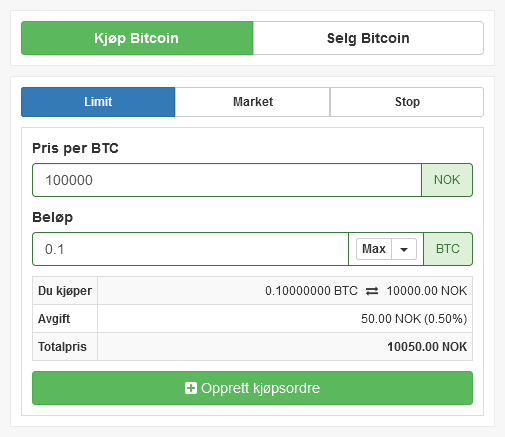Switch to the Selg Bitcoin tab
Viewport: 505px width, 437px height.
tap(368, 38)
